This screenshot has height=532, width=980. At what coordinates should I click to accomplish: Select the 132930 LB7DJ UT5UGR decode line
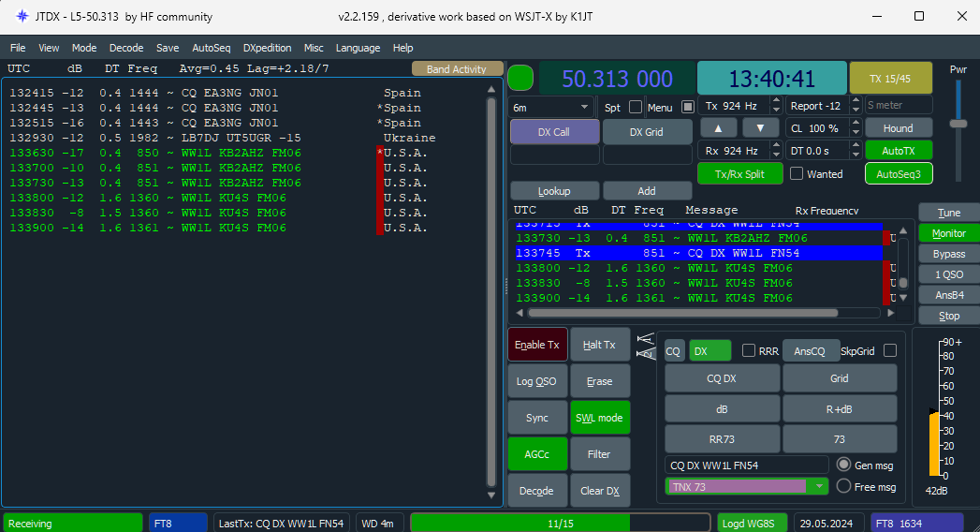pos(223,138)
